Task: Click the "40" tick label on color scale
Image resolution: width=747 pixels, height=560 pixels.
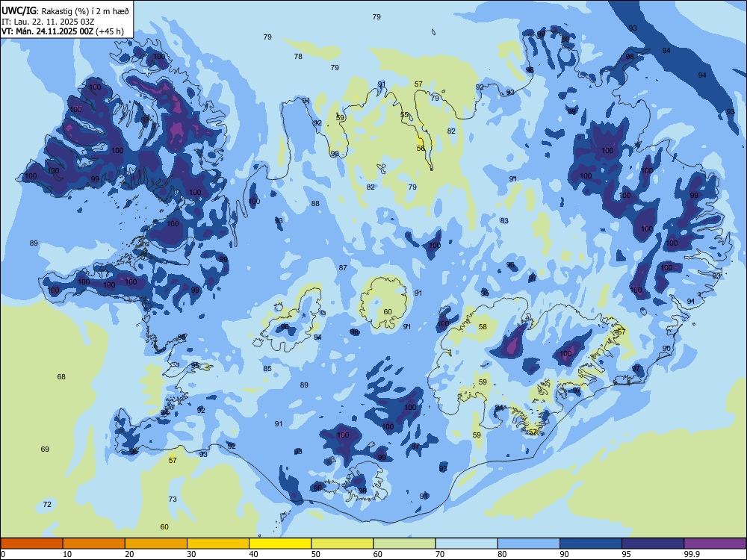Action: tap(253, 554)
